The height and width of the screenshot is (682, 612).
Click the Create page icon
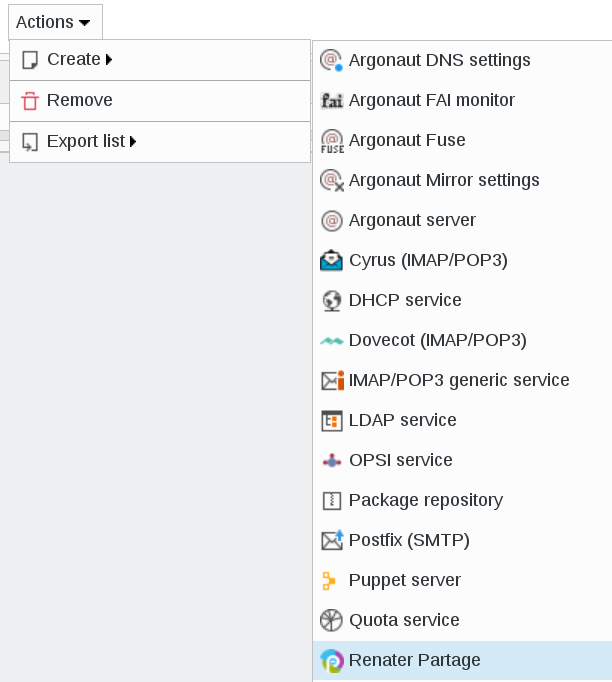pos(30,60)
